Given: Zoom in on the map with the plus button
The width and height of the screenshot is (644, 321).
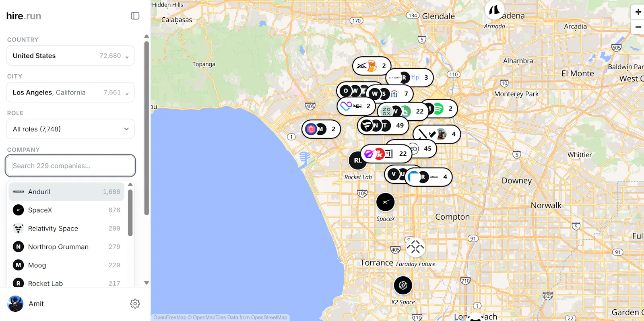Looking at the screenshot, I should pos(638,12).
